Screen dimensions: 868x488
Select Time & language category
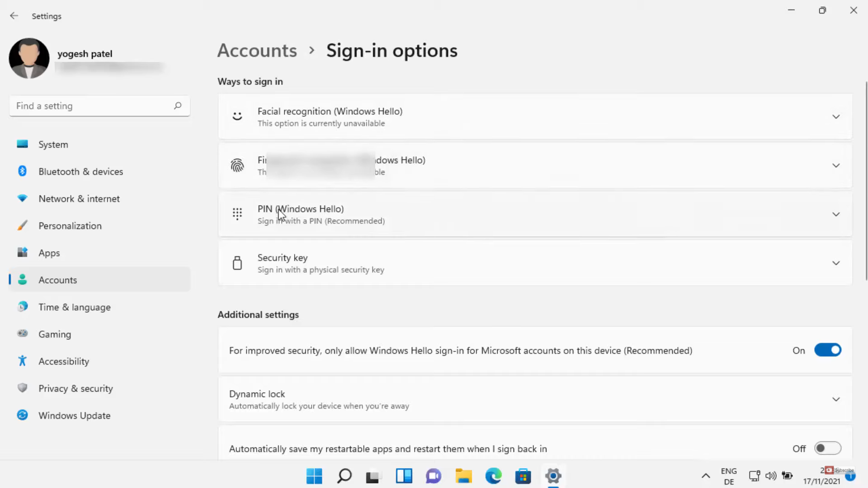coord(99,307)
